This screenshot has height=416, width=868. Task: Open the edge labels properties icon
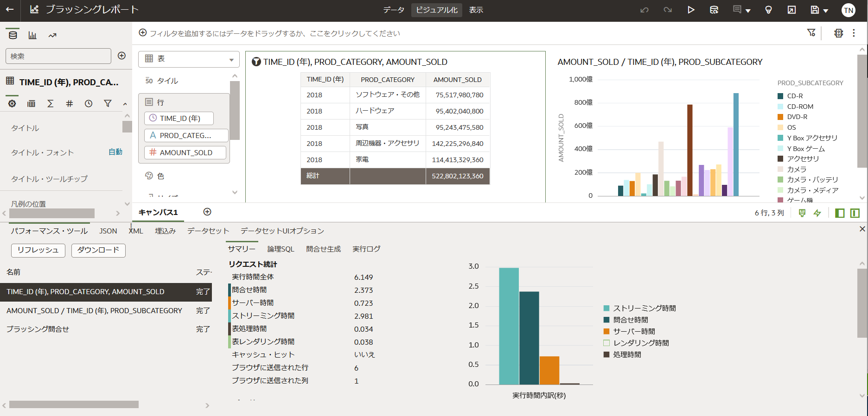tap(31, 103)
